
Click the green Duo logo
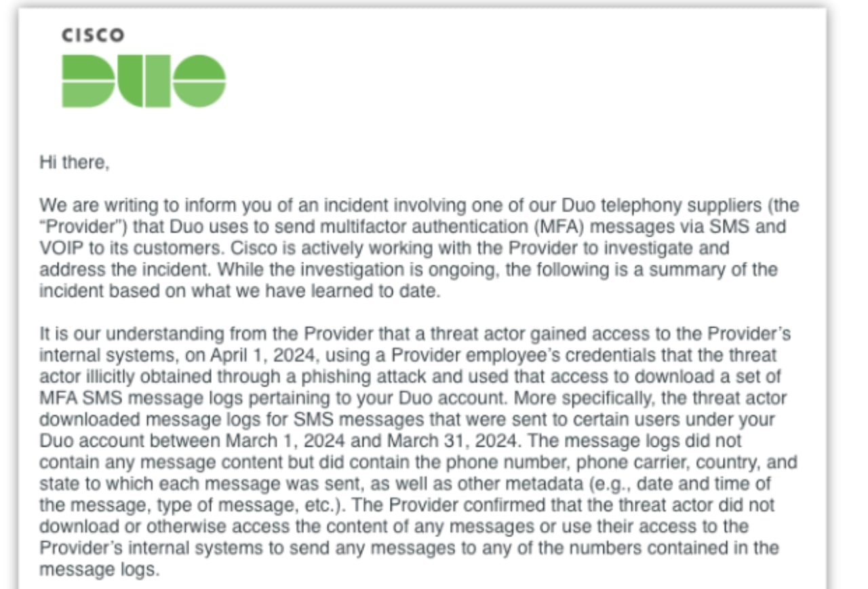click(144, 81)
